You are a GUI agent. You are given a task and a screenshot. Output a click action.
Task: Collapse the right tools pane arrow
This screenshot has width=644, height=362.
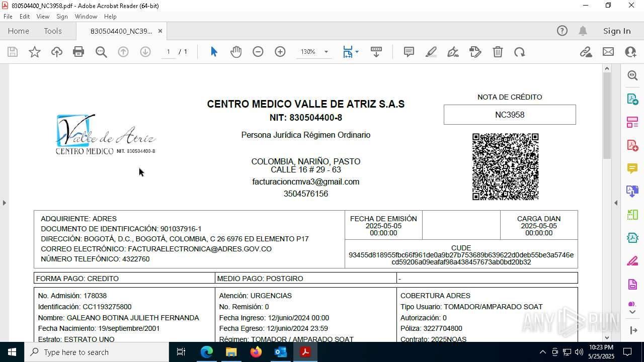(x=616, y=203)
